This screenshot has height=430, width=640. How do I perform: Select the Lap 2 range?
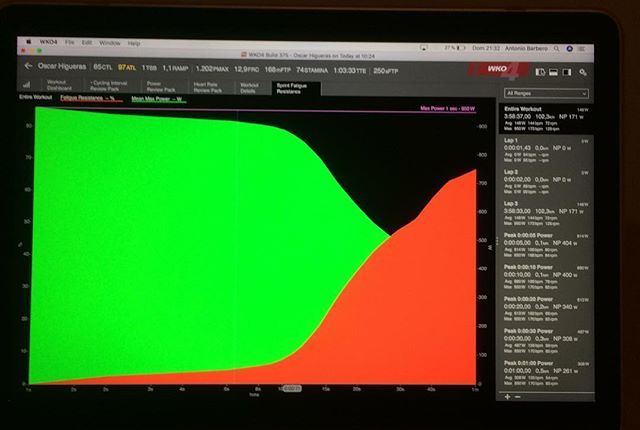tap(545, 182)
